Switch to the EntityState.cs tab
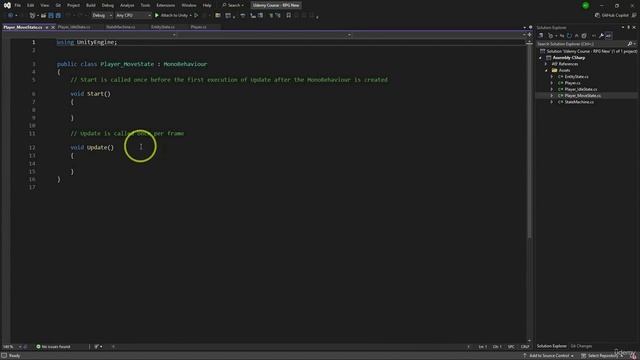The width and height of the screenshot is (640, 360). point(162,27)
